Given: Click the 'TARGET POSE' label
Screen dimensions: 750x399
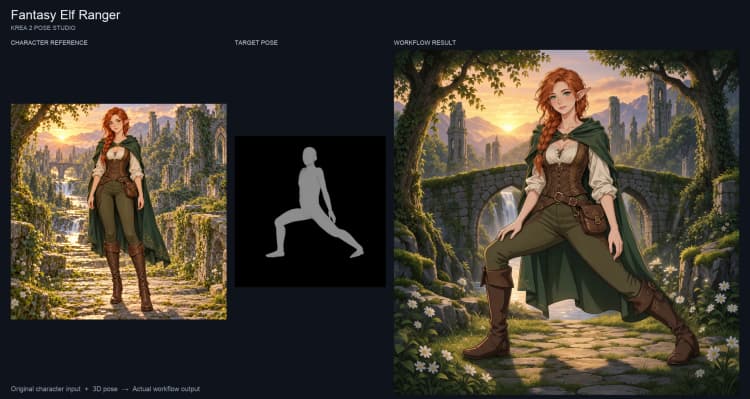Looking at the screenshot, I should [x=256, y=43].
